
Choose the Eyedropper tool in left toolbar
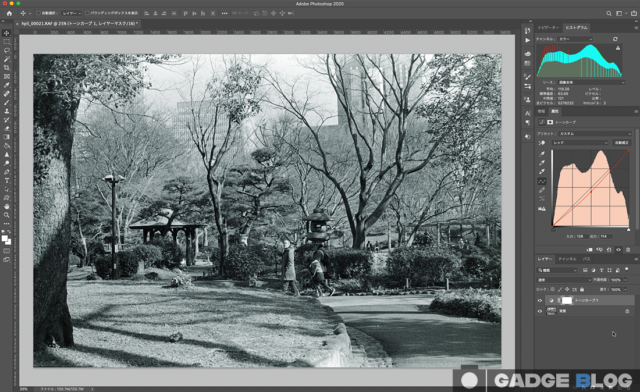pyautogui.click(x=7, y=85)
